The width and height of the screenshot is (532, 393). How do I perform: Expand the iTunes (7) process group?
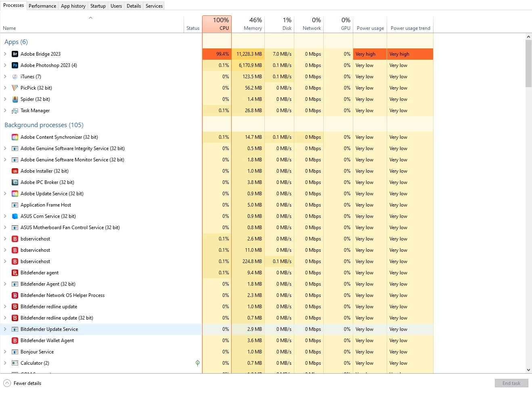[5, 77]
